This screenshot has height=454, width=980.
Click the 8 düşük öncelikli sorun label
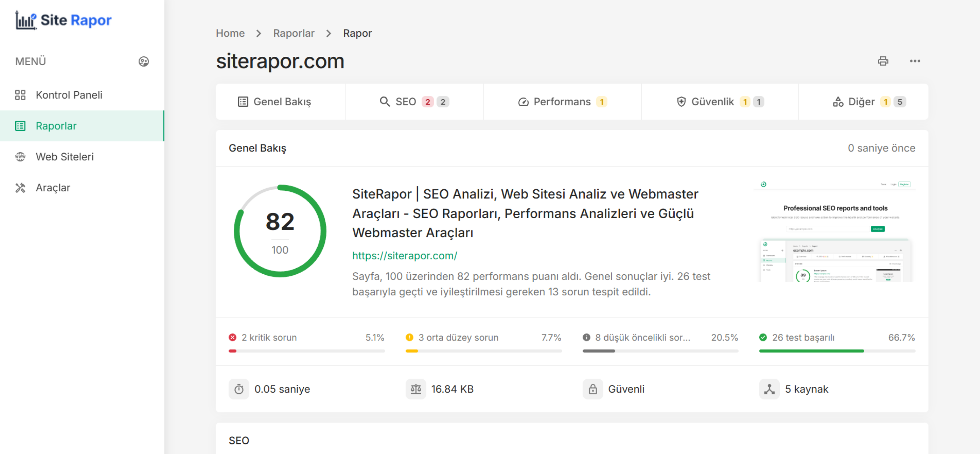[x=642, y=337]
